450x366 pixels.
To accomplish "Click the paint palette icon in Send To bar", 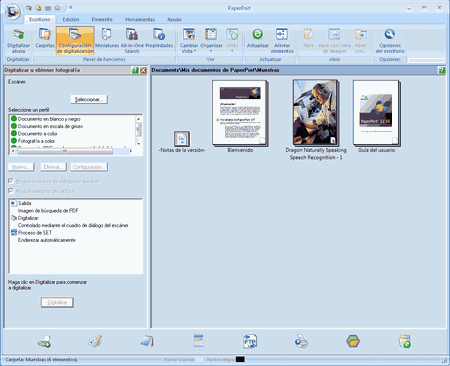I will (x=96, y=342).
